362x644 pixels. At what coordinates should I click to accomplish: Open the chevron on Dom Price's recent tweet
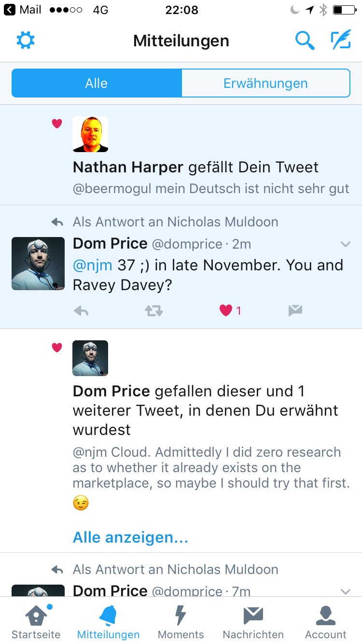[346, 244]
